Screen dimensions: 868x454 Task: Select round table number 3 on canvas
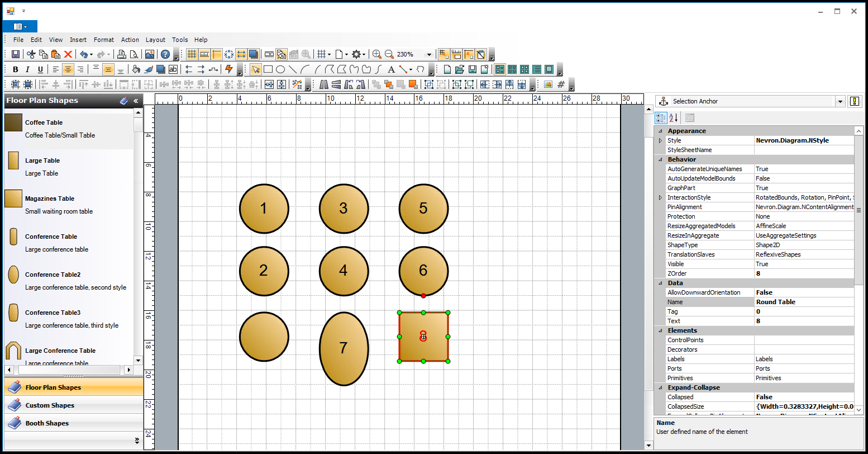344,209
